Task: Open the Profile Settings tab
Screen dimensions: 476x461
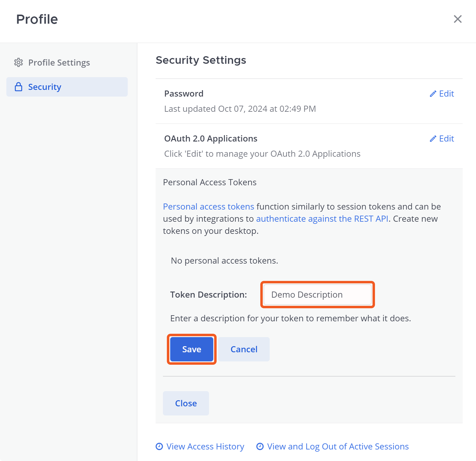Action: [x=59, y=63]
